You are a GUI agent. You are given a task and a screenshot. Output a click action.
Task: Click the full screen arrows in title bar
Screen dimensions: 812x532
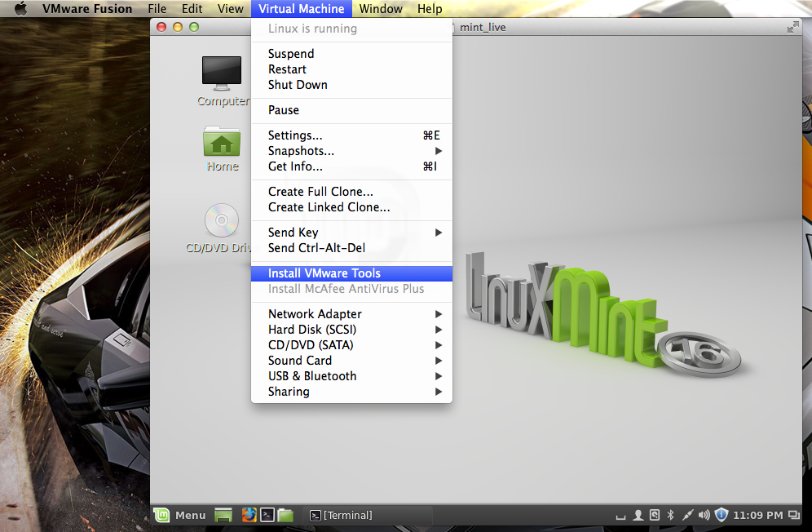tap(792, 27)
